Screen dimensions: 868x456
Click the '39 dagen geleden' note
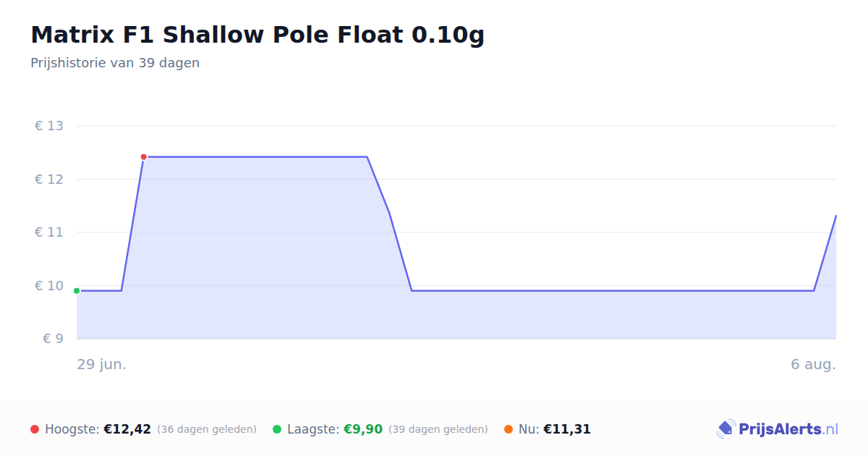(438, 429)
